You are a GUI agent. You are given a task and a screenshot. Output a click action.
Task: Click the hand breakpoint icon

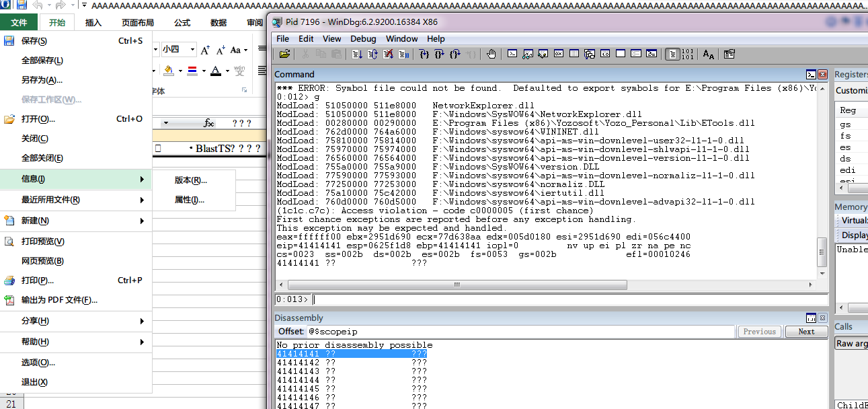coord(490,54)
